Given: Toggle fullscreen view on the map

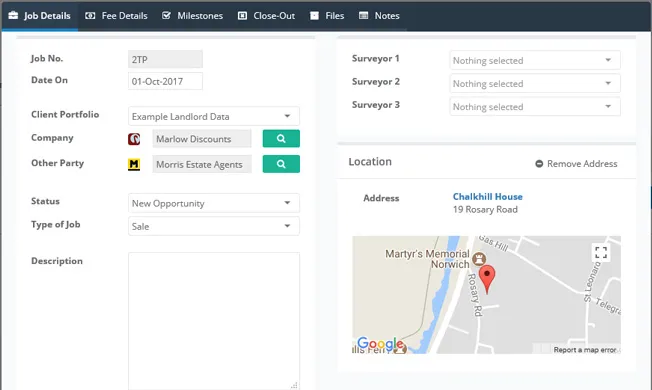Looking at the screenshot, I should (601, 252).
